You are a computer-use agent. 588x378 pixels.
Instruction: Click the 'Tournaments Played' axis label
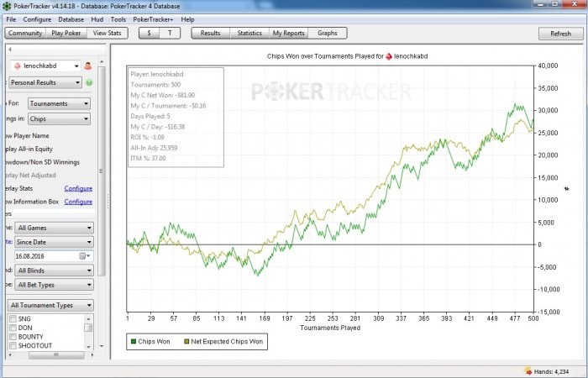330,328
